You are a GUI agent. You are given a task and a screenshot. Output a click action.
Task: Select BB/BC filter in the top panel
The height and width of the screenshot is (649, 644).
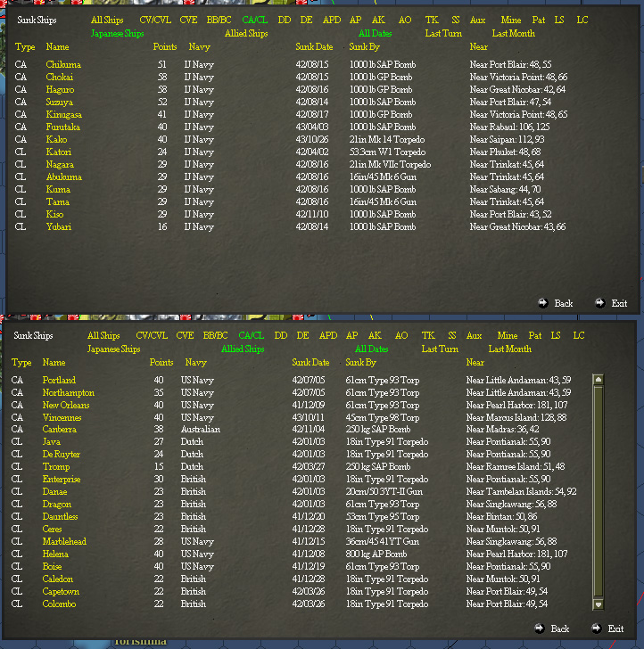(x=219, y=20)
